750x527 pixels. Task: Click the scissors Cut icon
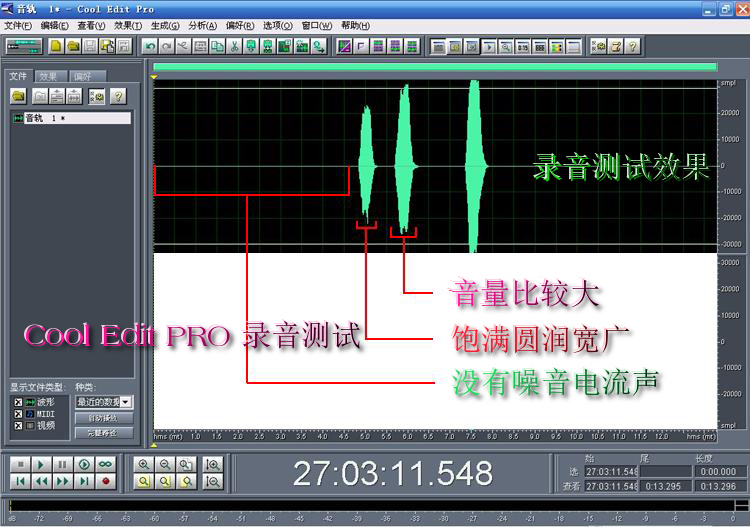pos(233,46)
